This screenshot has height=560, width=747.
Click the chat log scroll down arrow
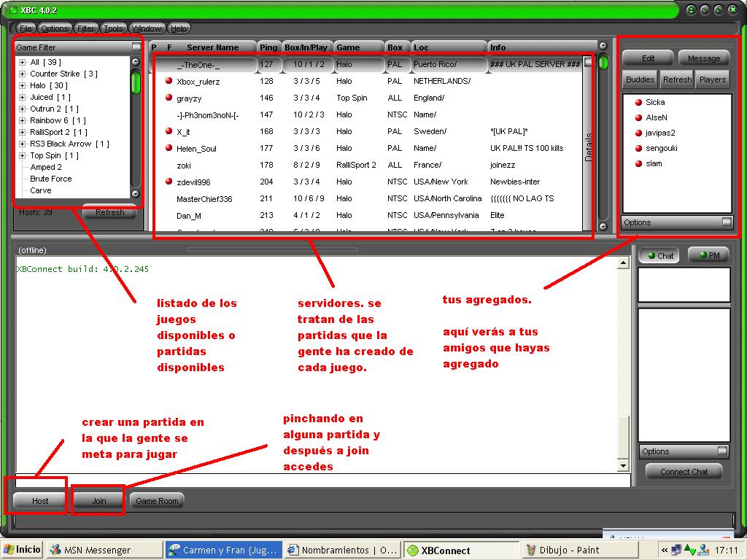(623, 466)
